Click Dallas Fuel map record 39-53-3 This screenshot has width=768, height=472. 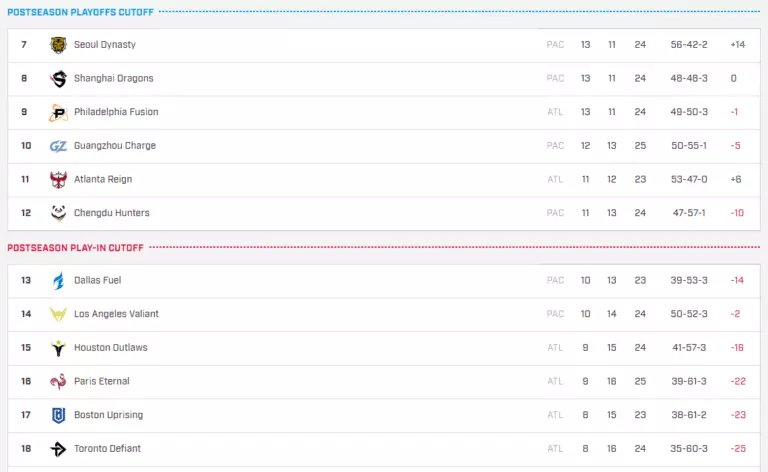click(689, 281)
